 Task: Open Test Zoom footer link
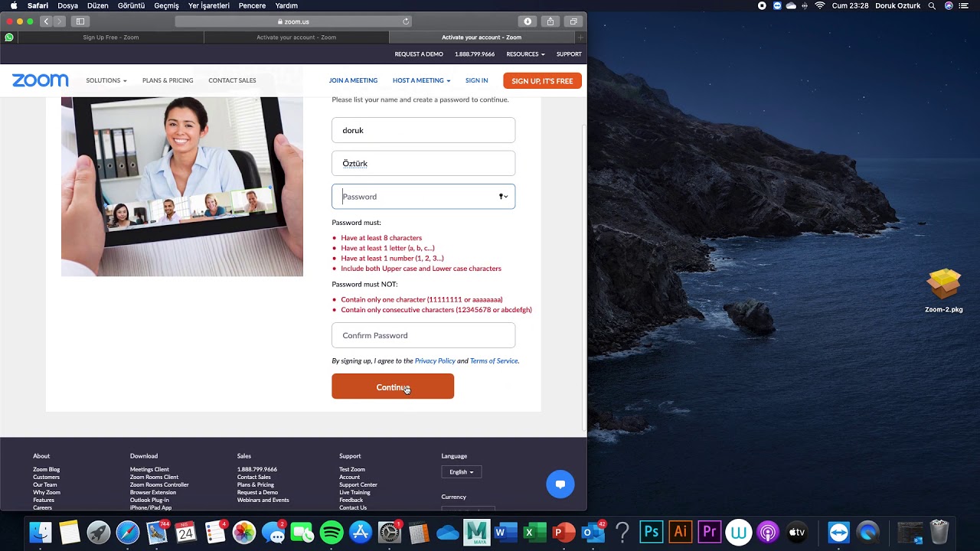(352, 469)
